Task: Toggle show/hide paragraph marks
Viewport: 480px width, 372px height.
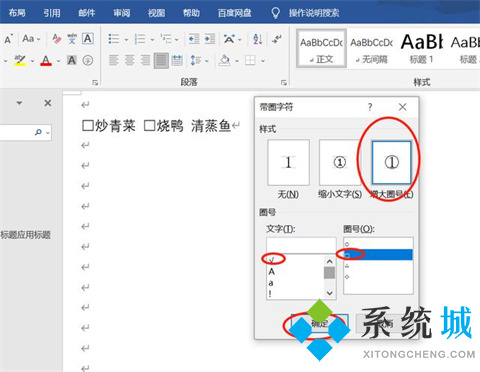Action: [x=276, y=39]
